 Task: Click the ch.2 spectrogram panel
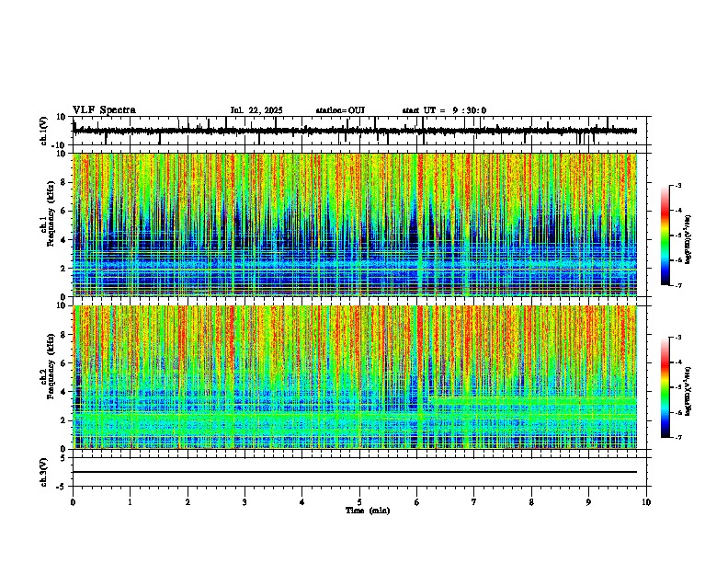coord(355,377)
